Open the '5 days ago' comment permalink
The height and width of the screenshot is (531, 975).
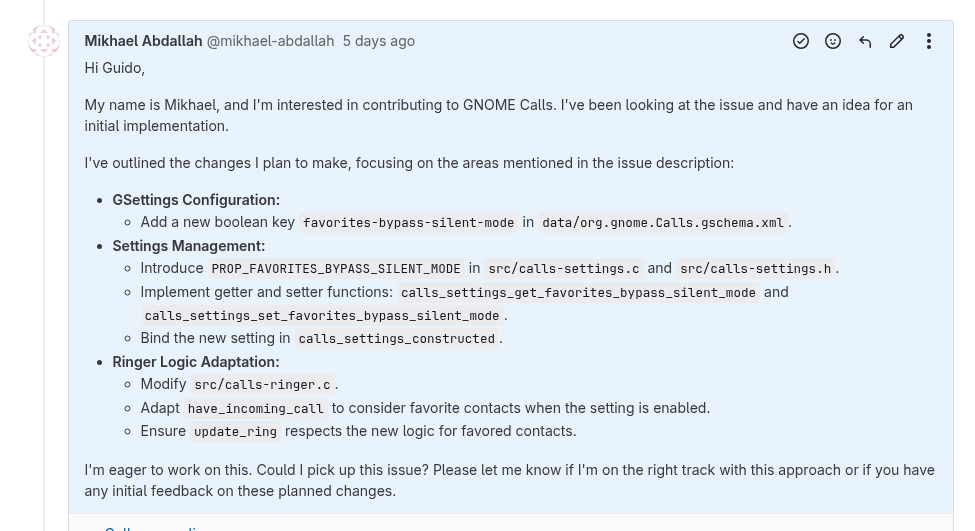(x=379, y=41)
